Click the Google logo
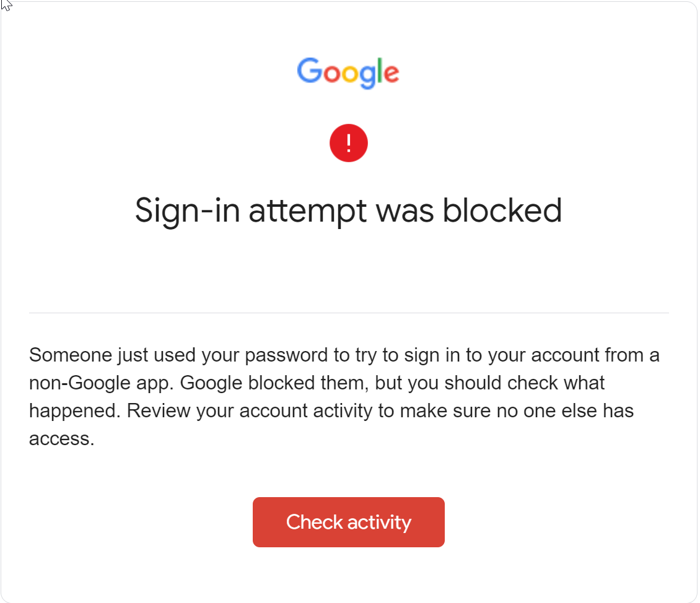The image size is (700, 603). (348, 73)
